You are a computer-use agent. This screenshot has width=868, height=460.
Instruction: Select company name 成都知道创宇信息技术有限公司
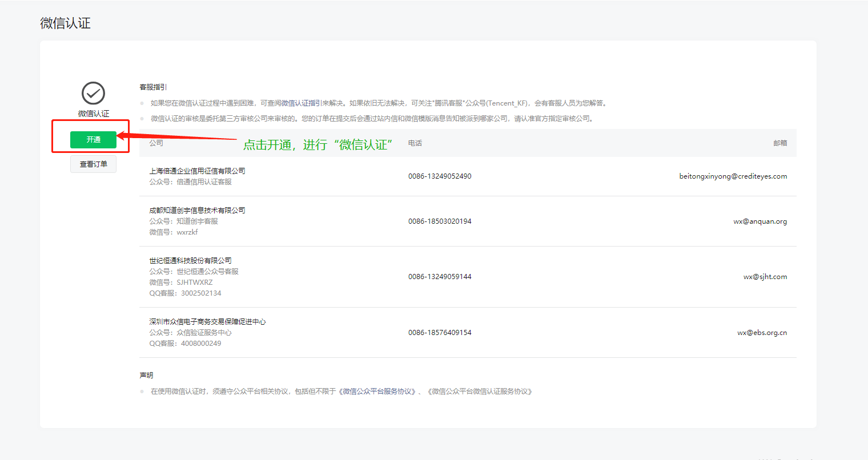coord(197,211)
